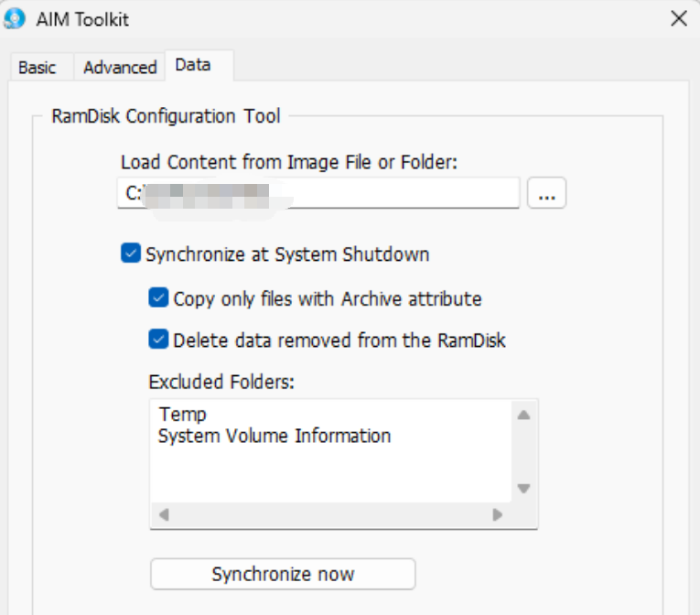
Task: Toggle Delete data removed from the RamDisk
Action: click(x=158, y=339)
